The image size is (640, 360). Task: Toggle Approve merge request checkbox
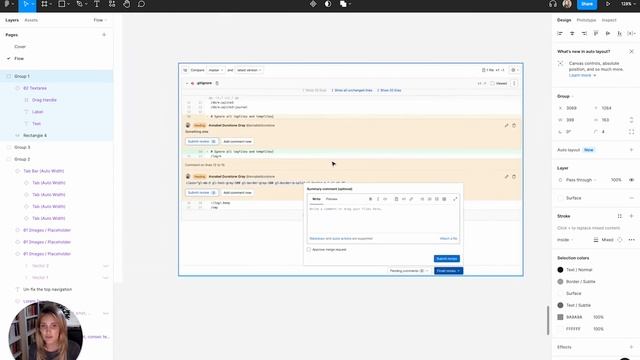[x=309, y=249]
